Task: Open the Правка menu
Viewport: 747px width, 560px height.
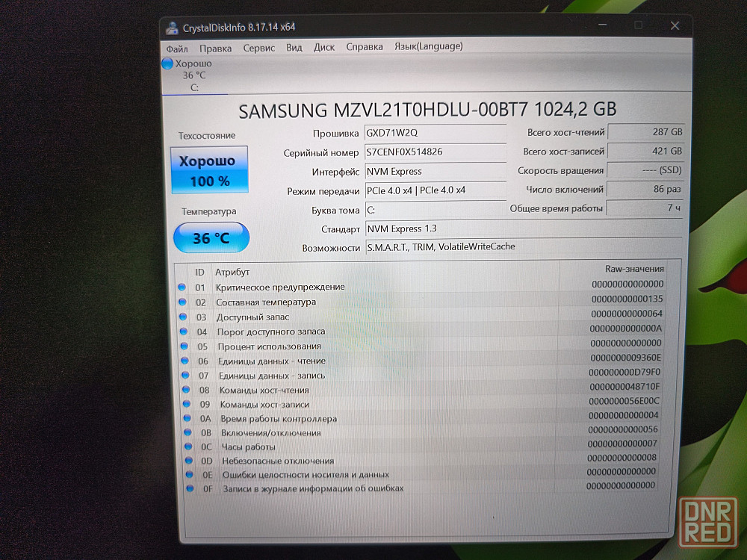Action: pyautogui.click(x=215, y=48)
